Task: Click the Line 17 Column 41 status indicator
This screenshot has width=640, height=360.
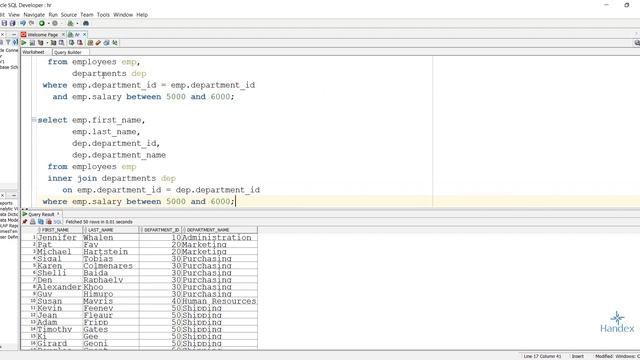Action: pos(542,356)
